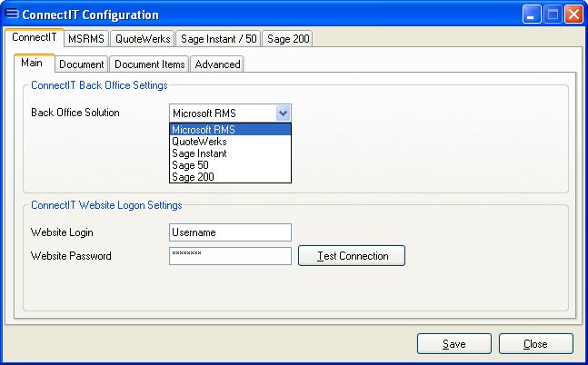Open the QuoteWerks tab
This screenshot has width=588, height=365.
[143, 39]
